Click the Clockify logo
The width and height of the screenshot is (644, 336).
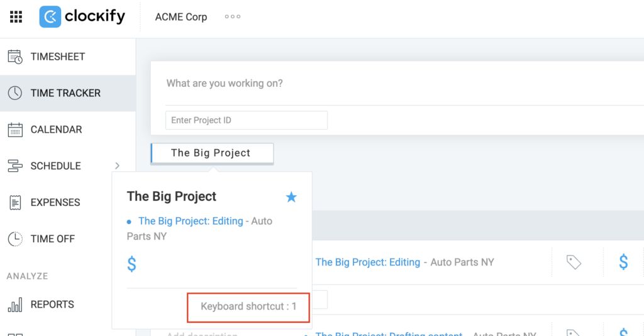point(82,17)
